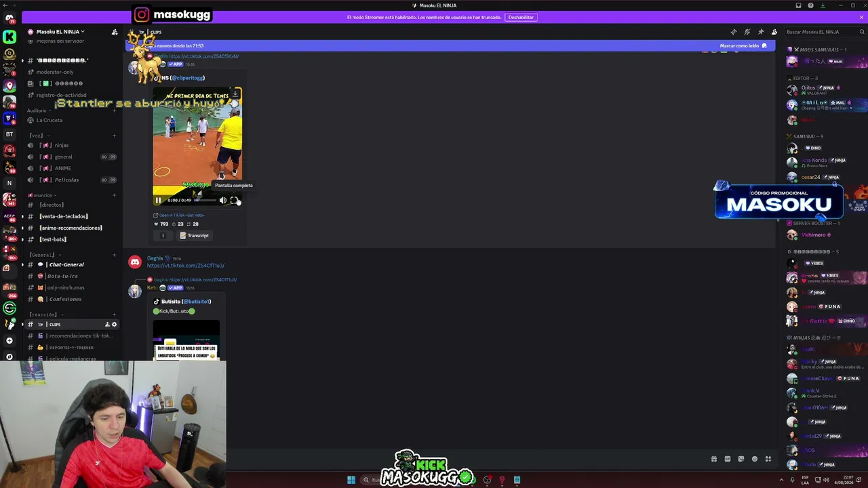Show pinned messages
This screenshot has width=868, height=488.
tap(760, 32)
